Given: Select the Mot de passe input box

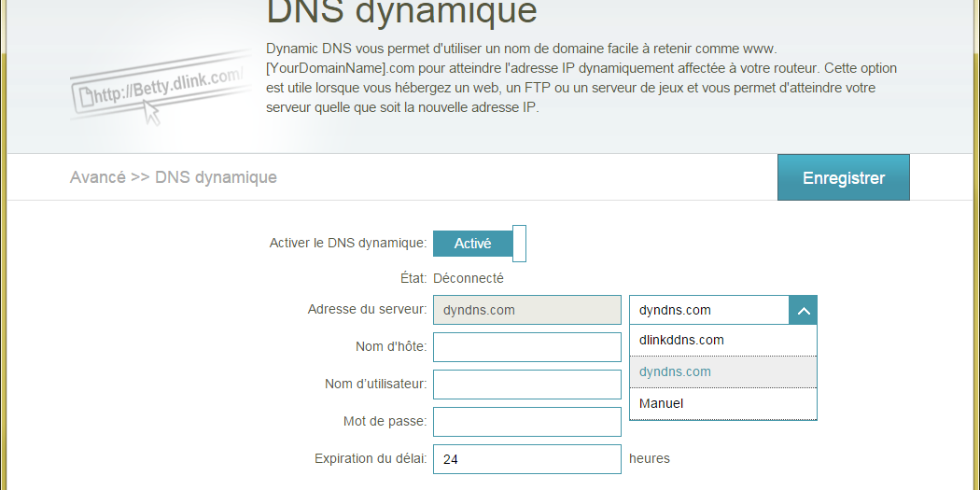Looking at the screenshot, I should tap(527, 422).
